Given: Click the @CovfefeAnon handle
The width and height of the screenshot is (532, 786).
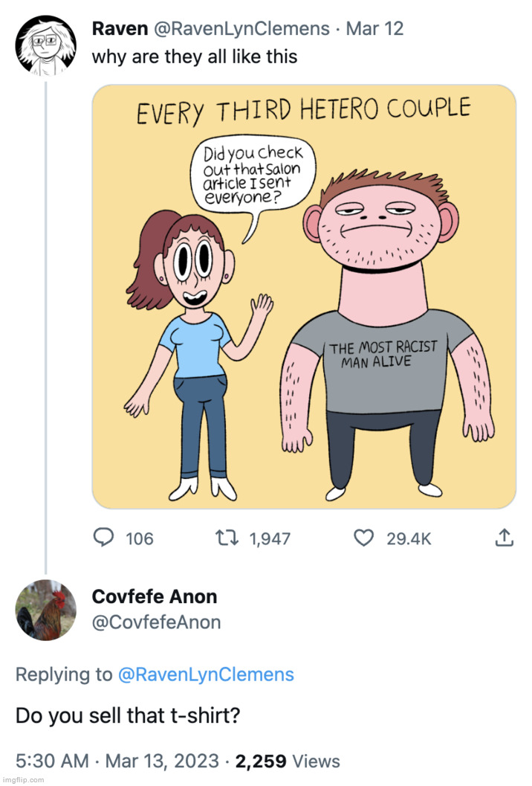Looking at the screenshot, I should coord(156,622).
